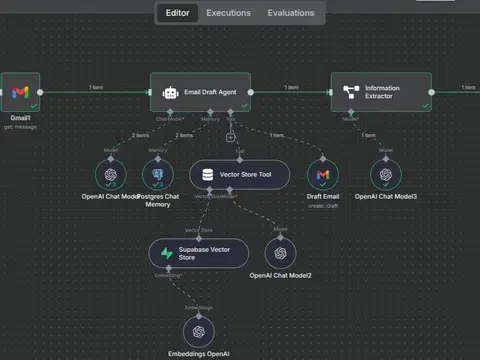Select the Gmail1 node icon

[20, 92]
